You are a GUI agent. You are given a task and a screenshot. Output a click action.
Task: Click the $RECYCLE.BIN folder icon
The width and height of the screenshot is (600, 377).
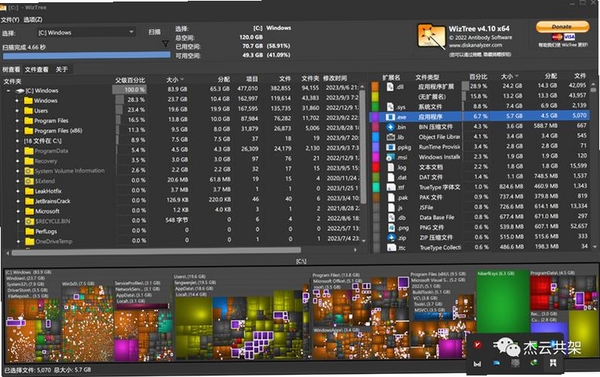click(x=29, y=221)
